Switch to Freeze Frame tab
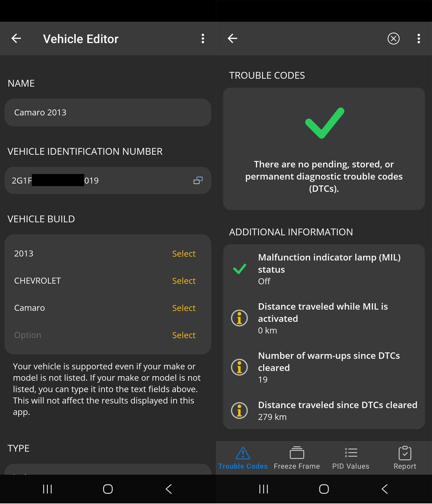The height and width of the screenshot is (504, 432). (x=297, y=458)
